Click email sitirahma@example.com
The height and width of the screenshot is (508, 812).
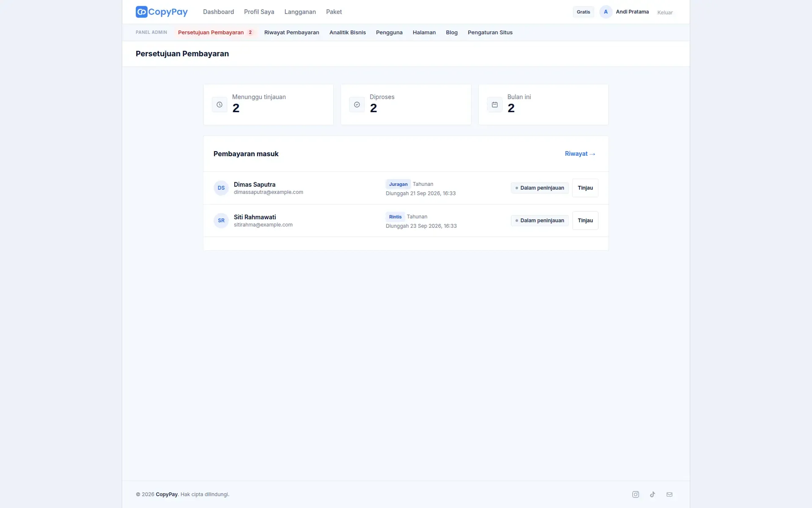click(263, 225)
